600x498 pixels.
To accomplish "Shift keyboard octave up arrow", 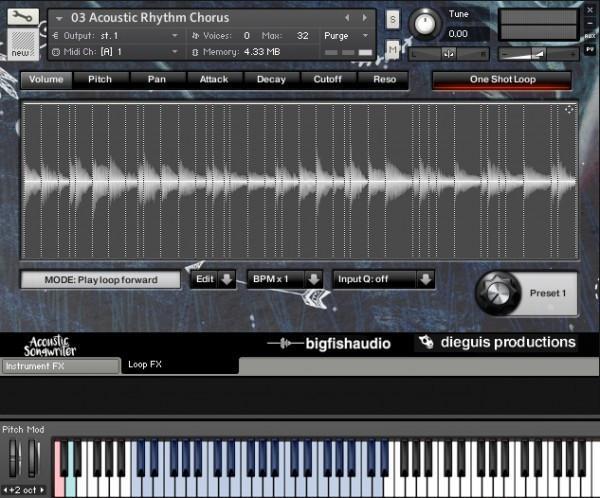I will pos(42,490).
